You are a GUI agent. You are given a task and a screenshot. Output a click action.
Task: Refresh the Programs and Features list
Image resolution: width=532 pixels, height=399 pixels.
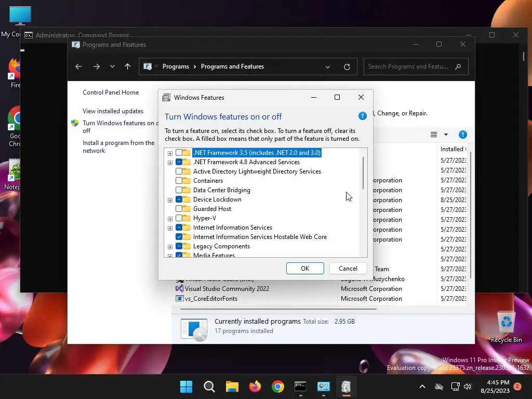click(x=347, y=67)
